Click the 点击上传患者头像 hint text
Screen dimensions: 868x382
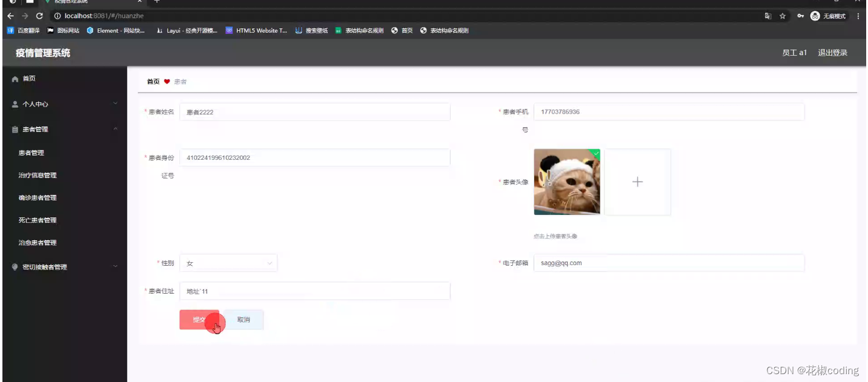555,236
